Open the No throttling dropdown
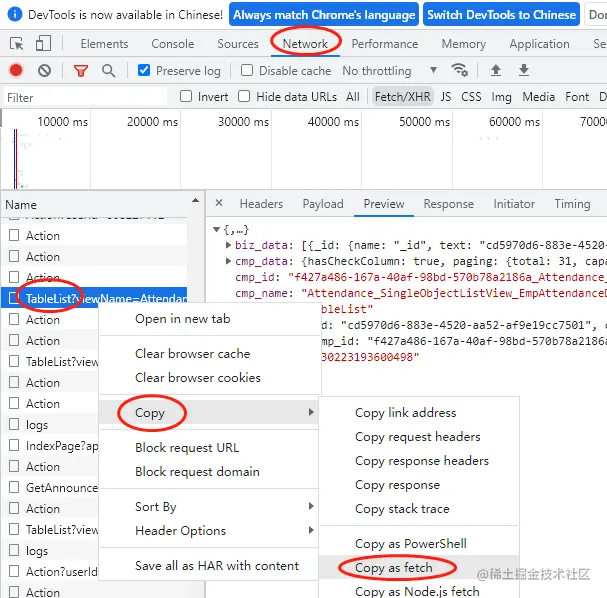This screenshot has width=607, height=598. [x=389, y=71]
